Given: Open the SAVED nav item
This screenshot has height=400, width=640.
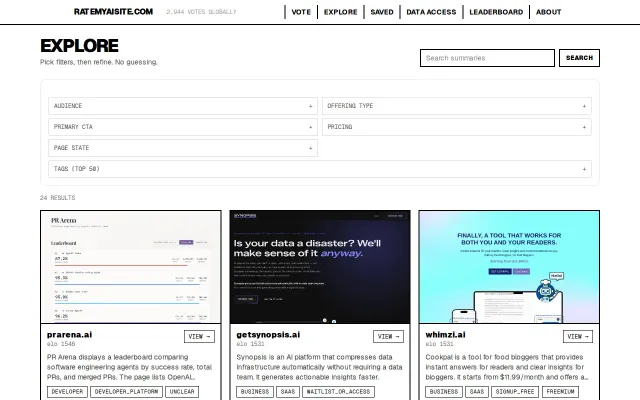Looking at the screenshot, I should tap(382, 12).
